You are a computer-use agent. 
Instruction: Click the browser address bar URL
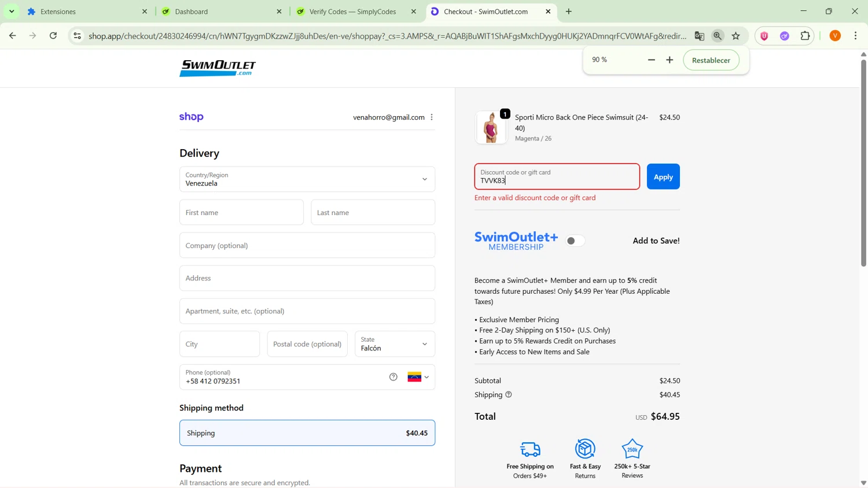coord(388,36)
